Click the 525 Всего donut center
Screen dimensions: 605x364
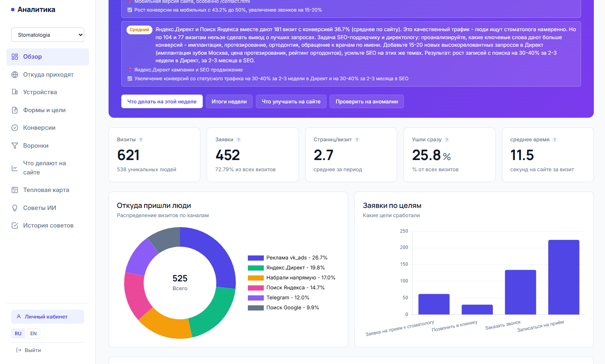pos(180,282)
